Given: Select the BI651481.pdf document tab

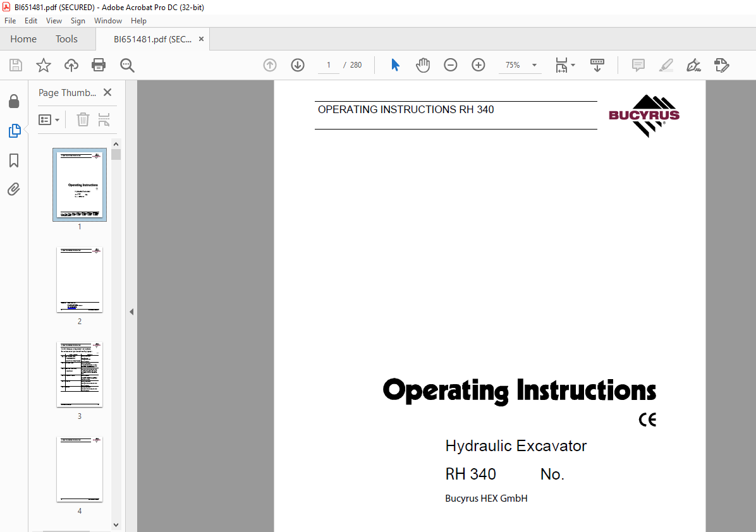Looking at the screenshot, I should (x=152, y=40).
